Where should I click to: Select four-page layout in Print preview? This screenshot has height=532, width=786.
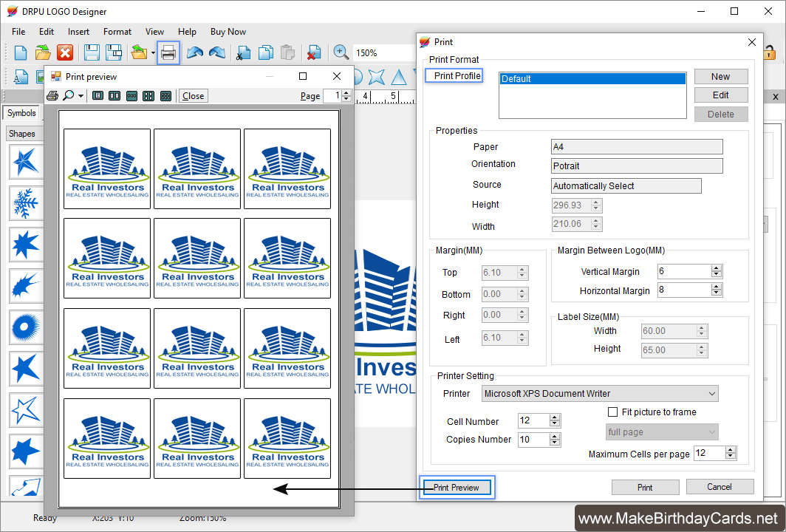point(148,95)
